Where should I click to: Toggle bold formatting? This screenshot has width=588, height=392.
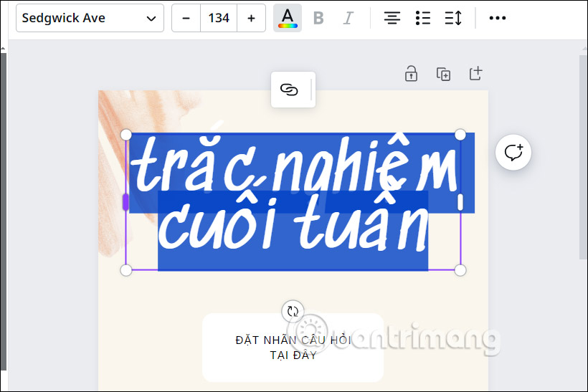coord(318,18)
